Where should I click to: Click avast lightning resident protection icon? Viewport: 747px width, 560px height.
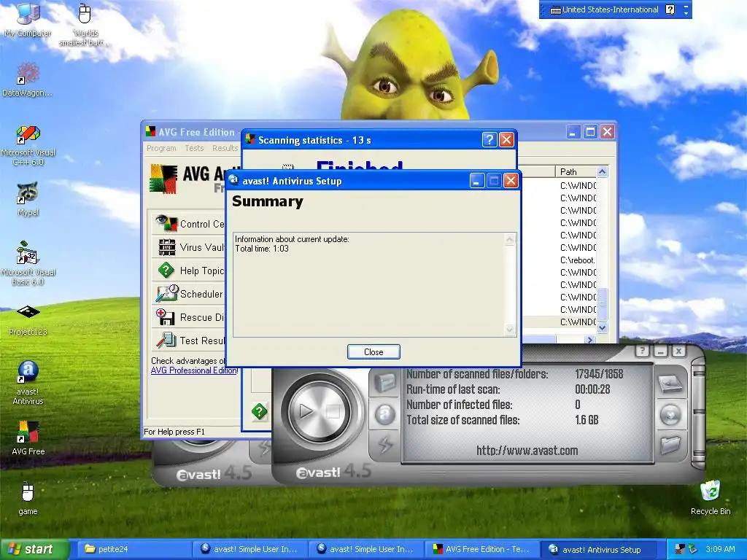tap(385, 445)
